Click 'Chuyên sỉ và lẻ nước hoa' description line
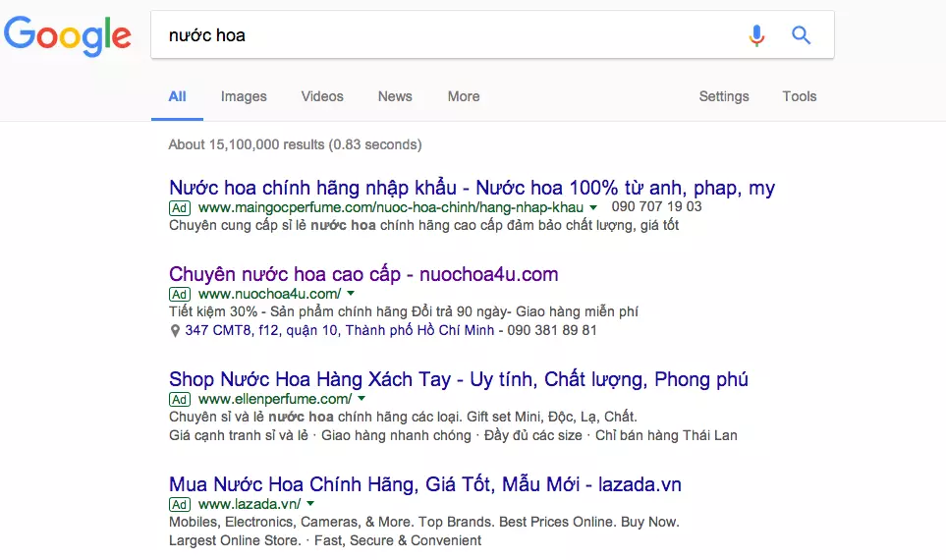The width and height of the screenshot is (946, 560). [403, 417]
